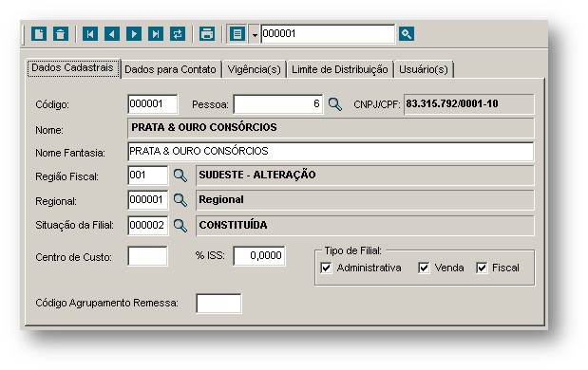
Task: Click toolbar search field containing 000001
Action: click(328, 34)
